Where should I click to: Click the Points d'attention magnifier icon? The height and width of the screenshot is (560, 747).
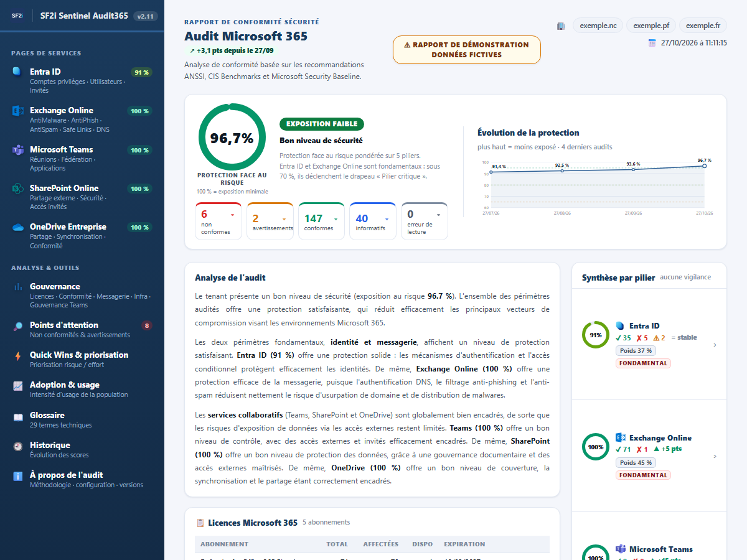(x=17, y=325)
